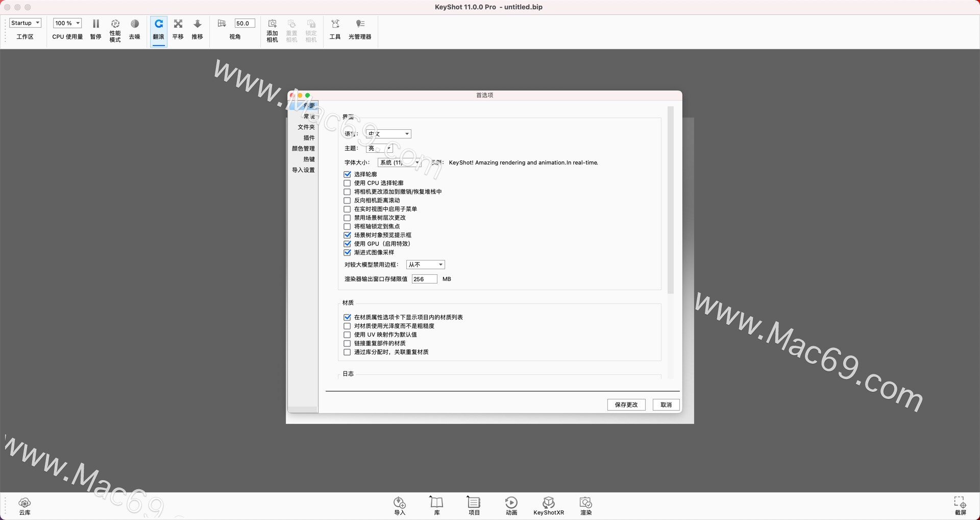Open the 颜色管理 tab
This screenshot has height=520, width=980.
pyautogui.click(x=303, y=149)
